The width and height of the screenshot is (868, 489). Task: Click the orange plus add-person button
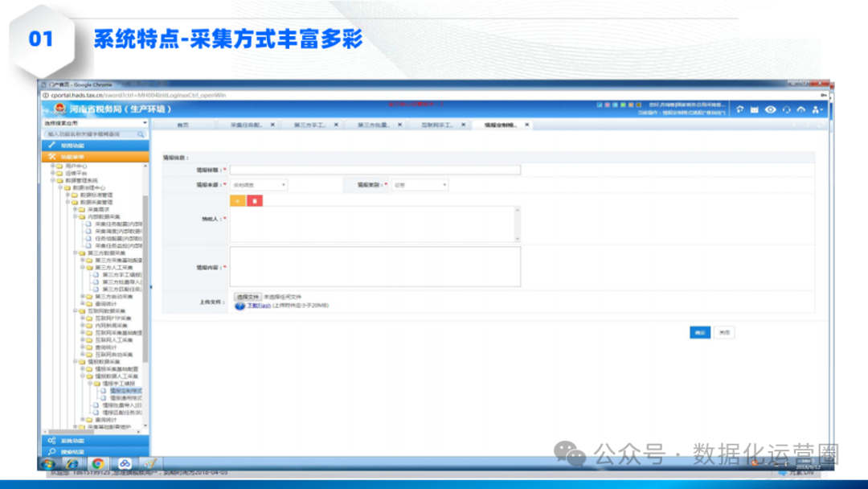click(x=237, y=200)
